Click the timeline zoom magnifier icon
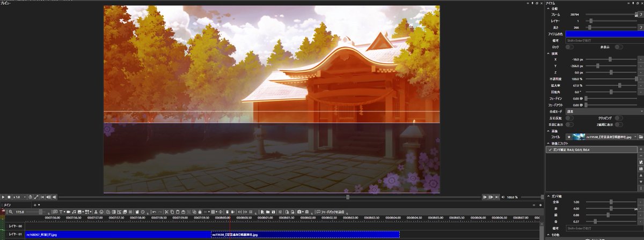The height and width of the screenshot is (240, 644). coord(11,212)
